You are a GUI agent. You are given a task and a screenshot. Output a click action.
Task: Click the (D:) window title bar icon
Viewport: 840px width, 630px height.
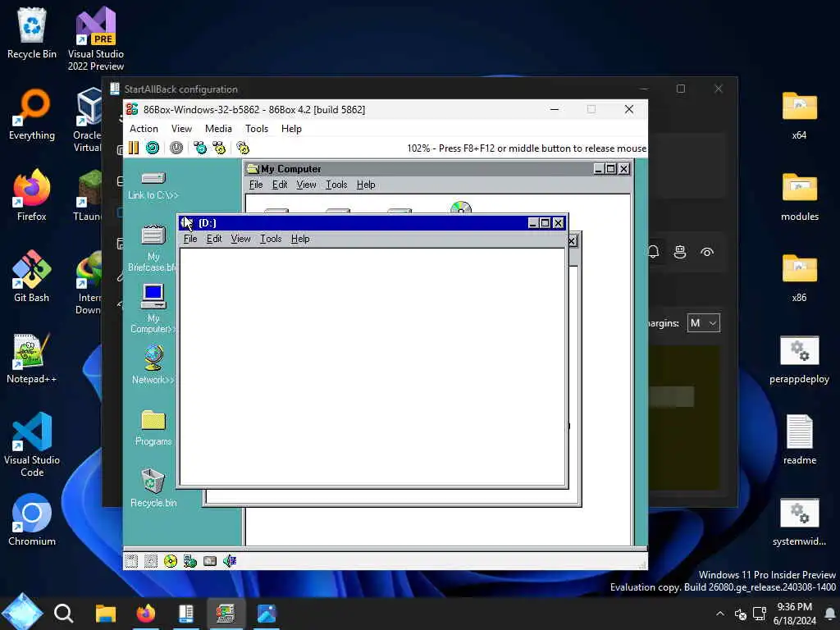[186, 223]
